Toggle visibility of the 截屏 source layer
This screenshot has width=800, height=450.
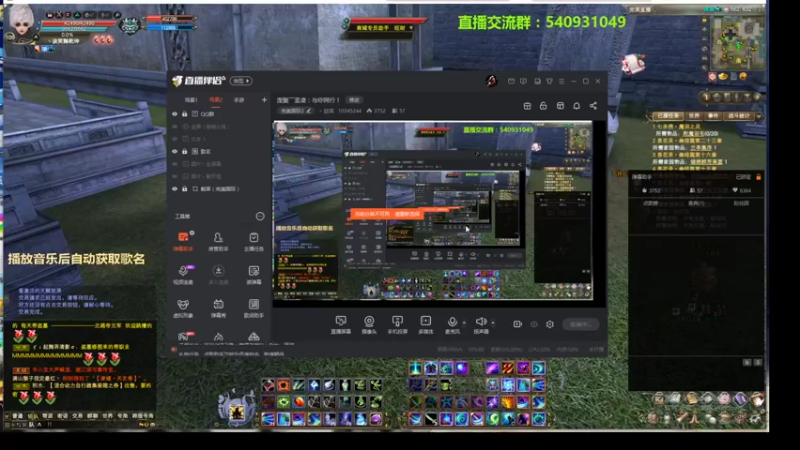(x=175, y=189)
